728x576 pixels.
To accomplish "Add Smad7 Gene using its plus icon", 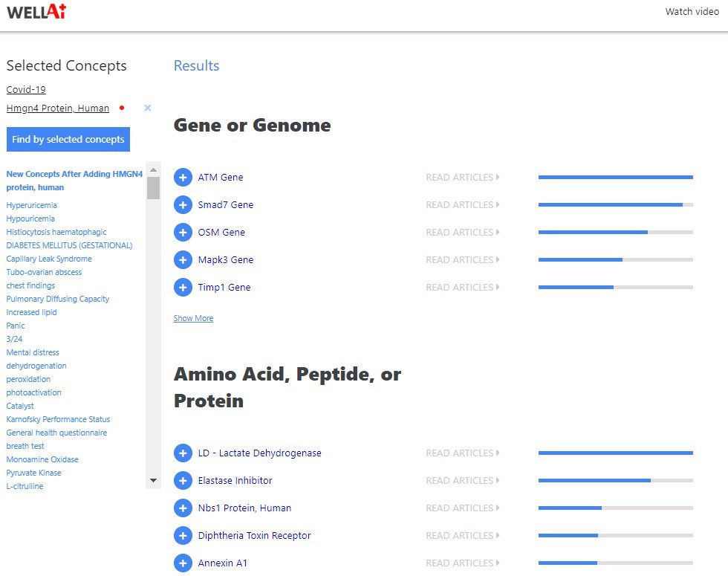I will 183,205.
